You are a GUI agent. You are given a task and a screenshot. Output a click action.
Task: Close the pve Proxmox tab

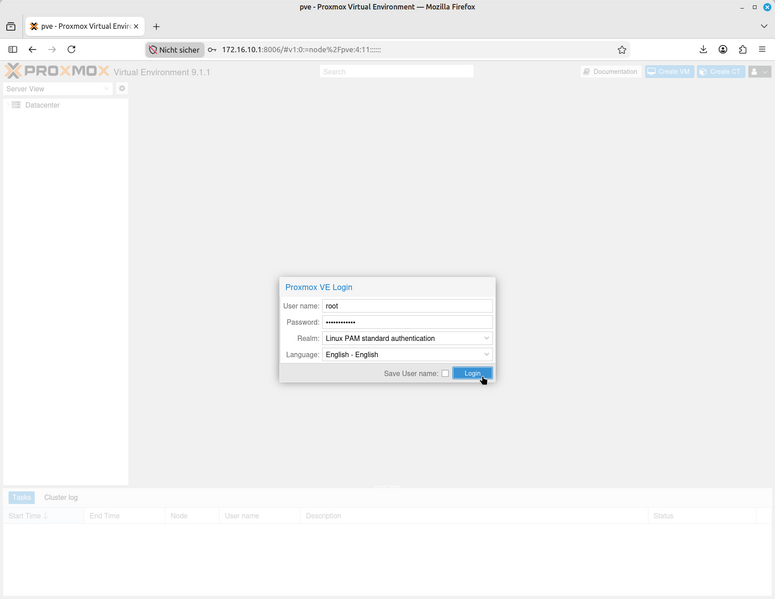pos(136,26)
